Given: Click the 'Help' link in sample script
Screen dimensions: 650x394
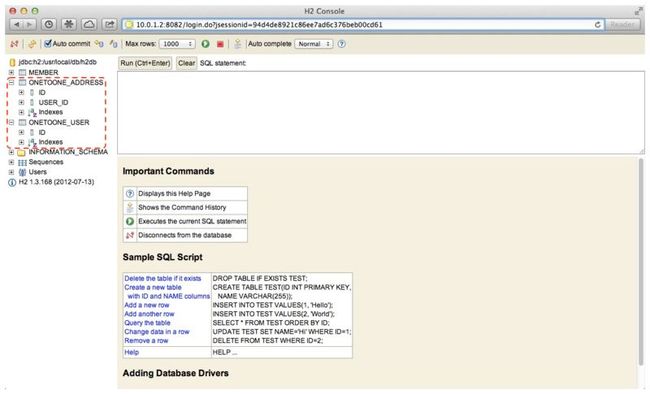Looking at the screenshot, I should point(131,352).
